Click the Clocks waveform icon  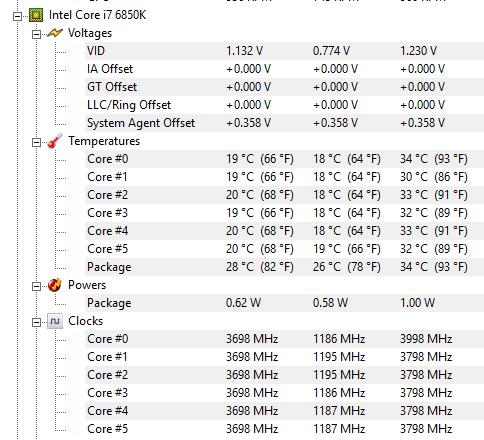click(x=55, y=321)
